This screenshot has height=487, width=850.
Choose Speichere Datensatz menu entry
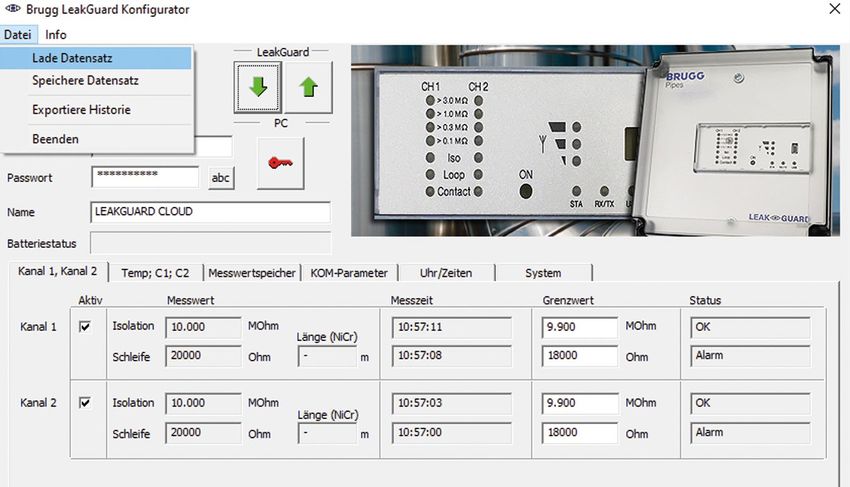pos(96,81)
